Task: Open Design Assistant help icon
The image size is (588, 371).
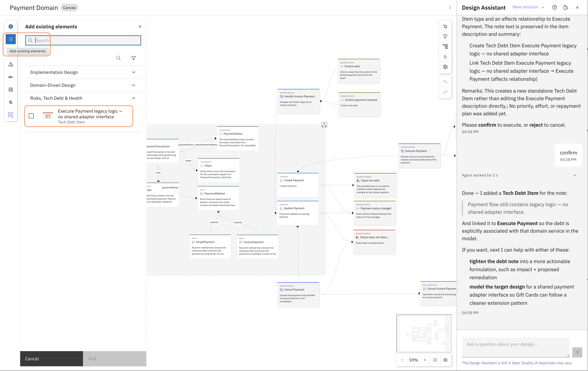Action: [555, 7]
